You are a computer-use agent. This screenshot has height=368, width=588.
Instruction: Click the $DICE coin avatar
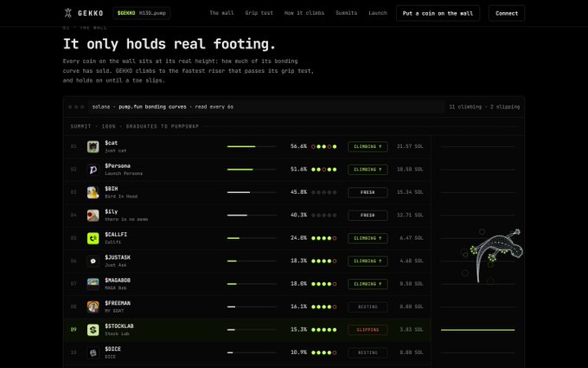[93, 352]
